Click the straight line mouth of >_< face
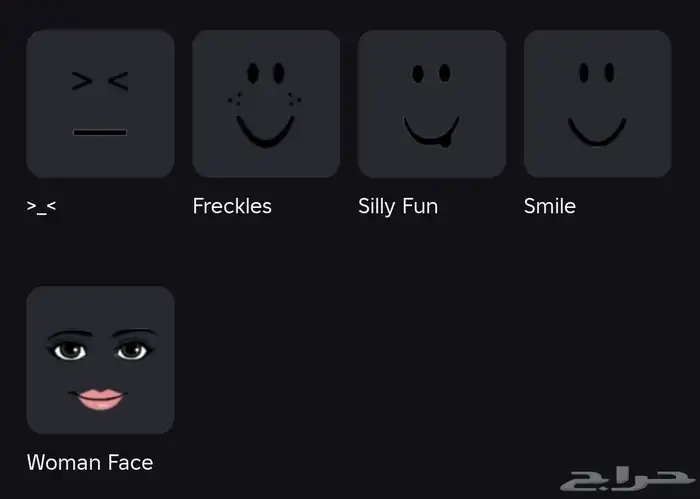The width and height of the screenshot is (700, 499). click(100, 132)
